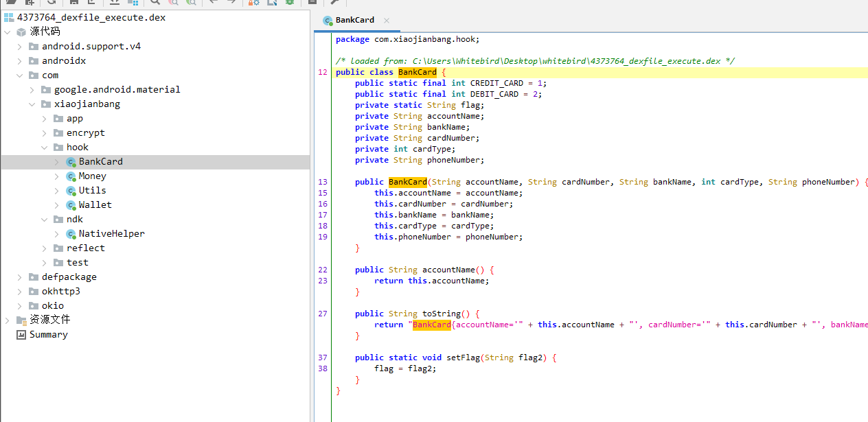Select the okhttp3 package label
Screen dimensions: 868x422
(x=60, y=292)
